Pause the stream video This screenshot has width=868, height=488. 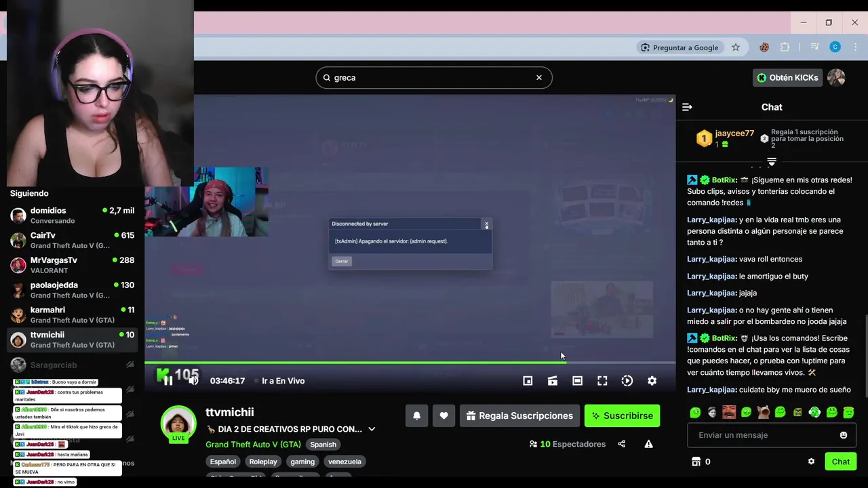click(x=168, y=380)
